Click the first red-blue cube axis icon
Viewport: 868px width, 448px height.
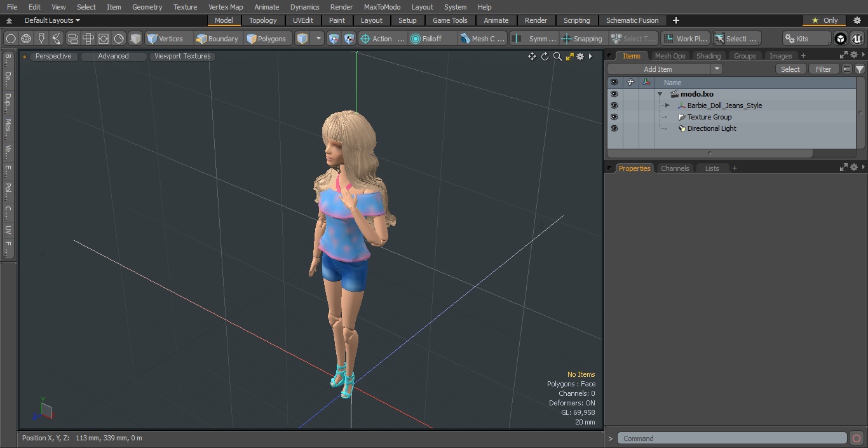coord(334,39)
